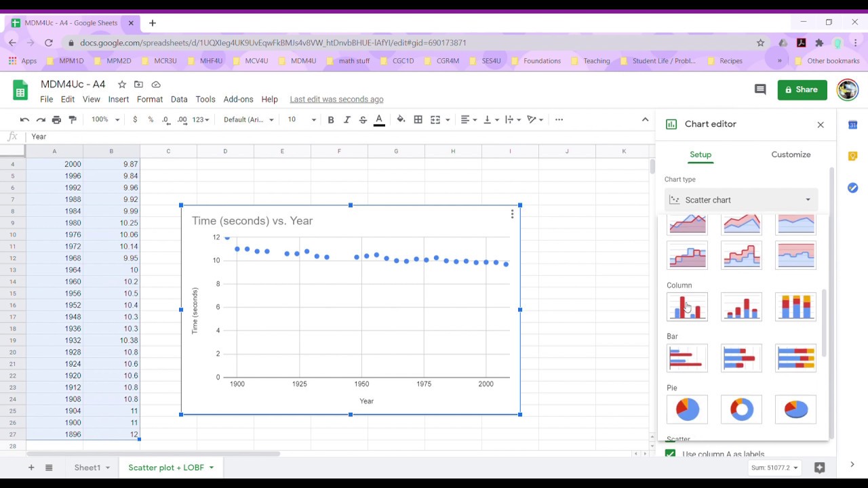Choose the doughnut chart thumbnail

(741, 409)
